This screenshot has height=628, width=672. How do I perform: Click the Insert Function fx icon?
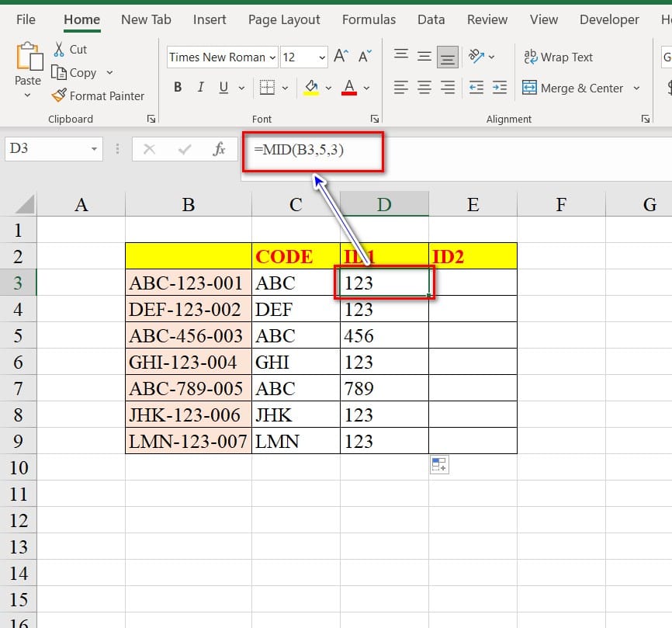coord(220,148)
